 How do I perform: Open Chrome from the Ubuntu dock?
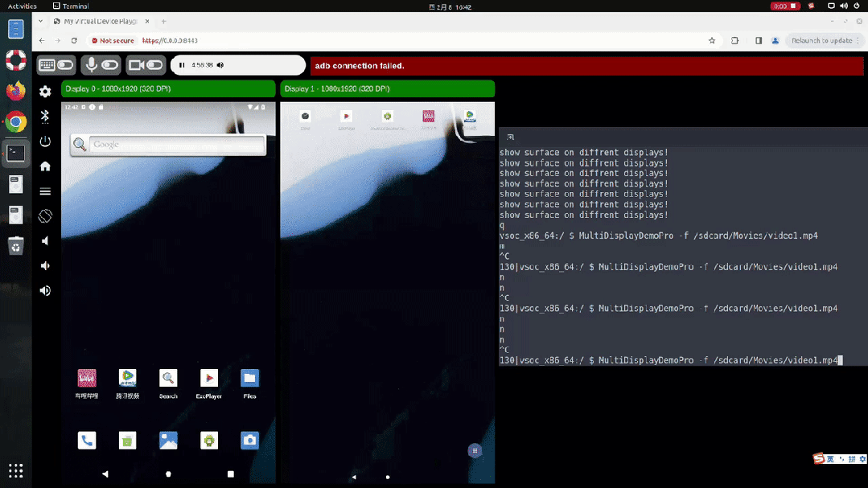coord(15,121)
